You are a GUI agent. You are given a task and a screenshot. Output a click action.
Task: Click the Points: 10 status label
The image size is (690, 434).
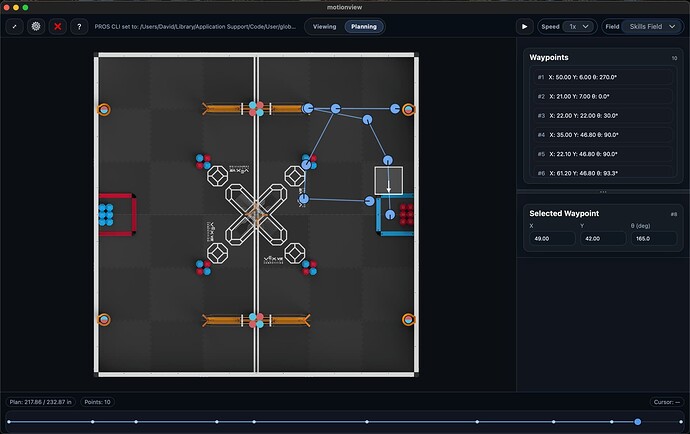coord(97,402)
